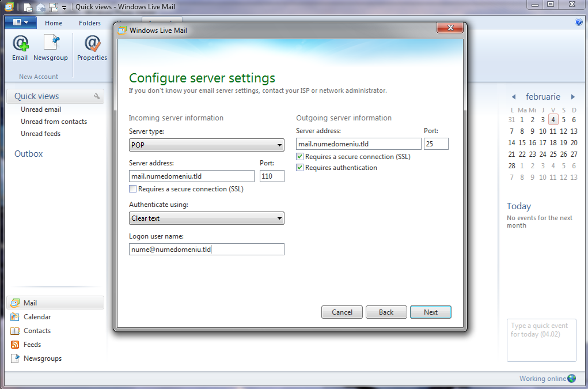The height and width of the screenshot is (389, 588).
Task: Click the februarie month title
Action: tap(543, 97)
